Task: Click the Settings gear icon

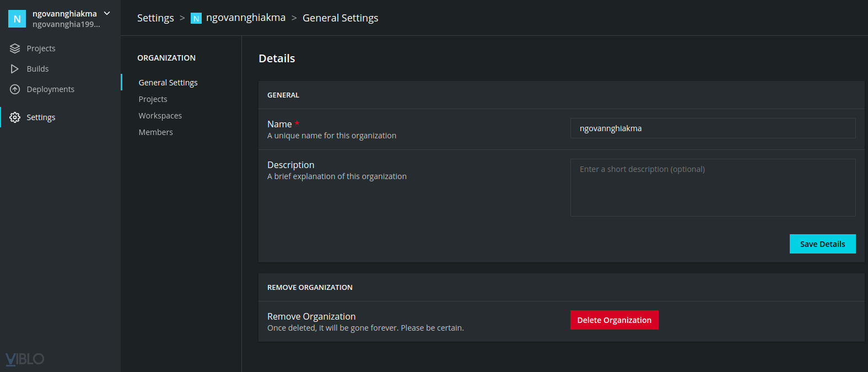Action: pos(15,117)
